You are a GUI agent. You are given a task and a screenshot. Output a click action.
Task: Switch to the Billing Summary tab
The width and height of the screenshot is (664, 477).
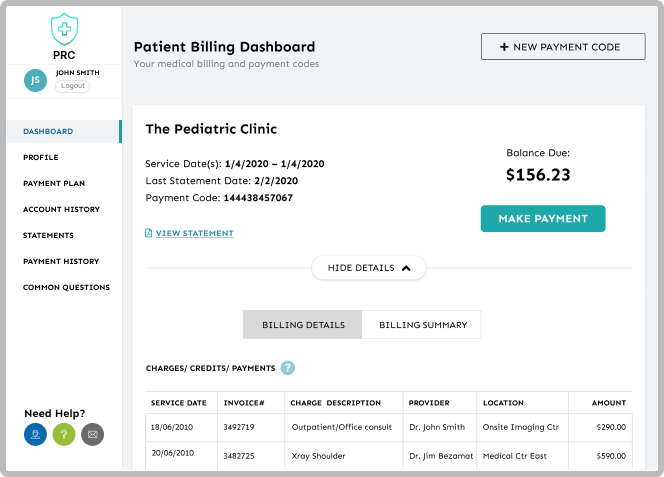coord(422,325)
